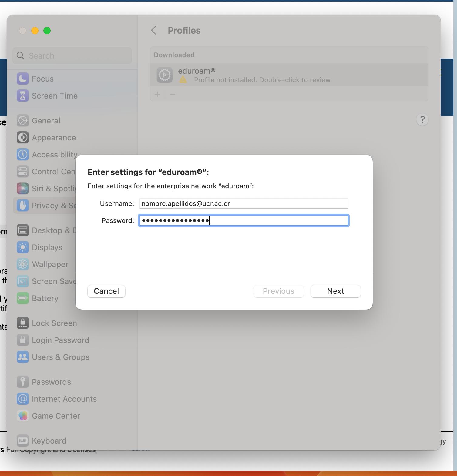
Task: Open Battery settings icon
Action: click(x=23, y=298)
